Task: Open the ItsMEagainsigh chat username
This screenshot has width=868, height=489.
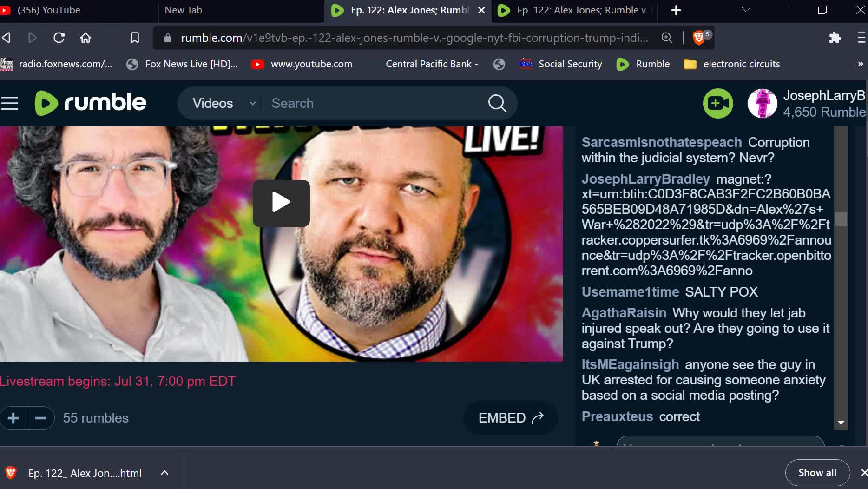Action: pyautogui.click(x=630, y=364)
